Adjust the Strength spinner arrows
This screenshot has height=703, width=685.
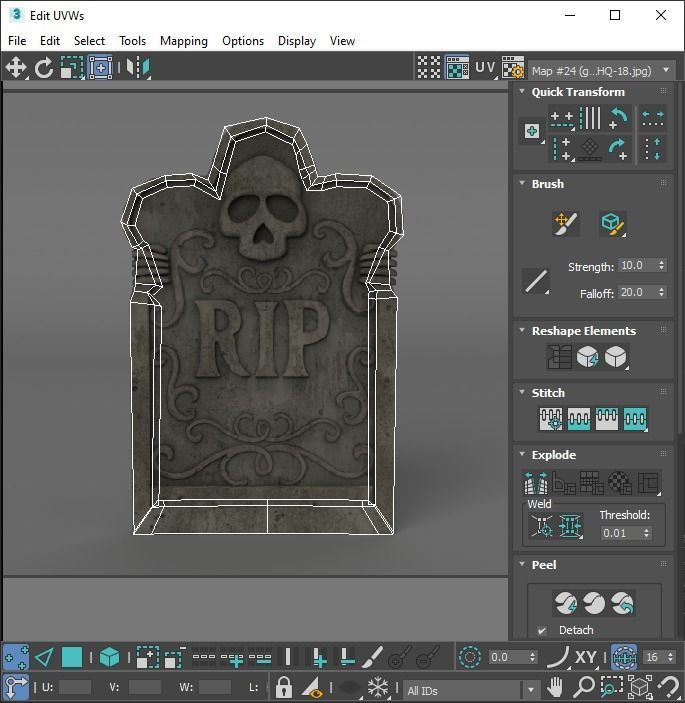661,265
